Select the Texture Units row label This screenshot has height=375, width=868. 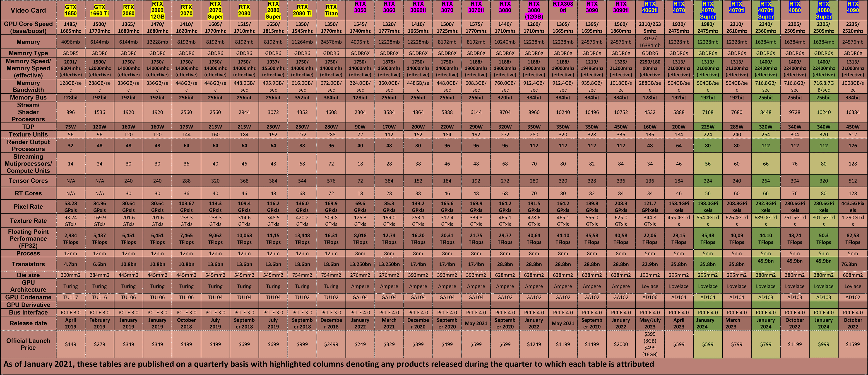pyautogui.click(x=28, y=134)
